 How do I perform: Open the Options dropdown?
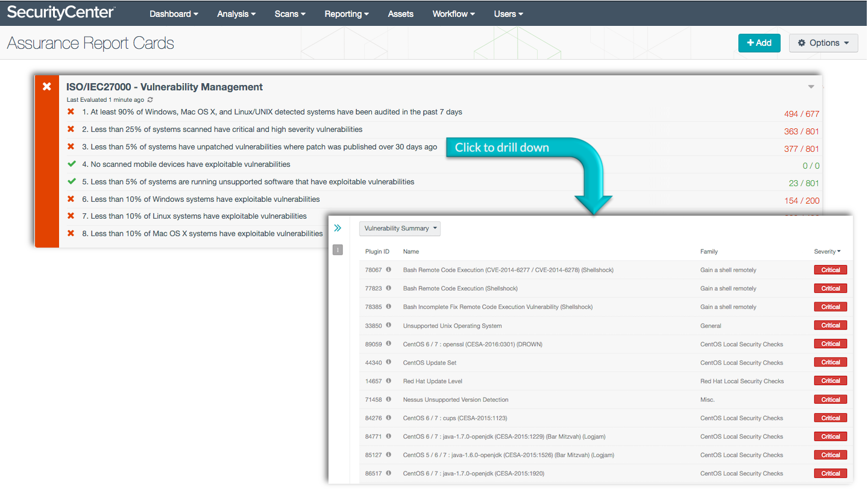coord(823,43)
